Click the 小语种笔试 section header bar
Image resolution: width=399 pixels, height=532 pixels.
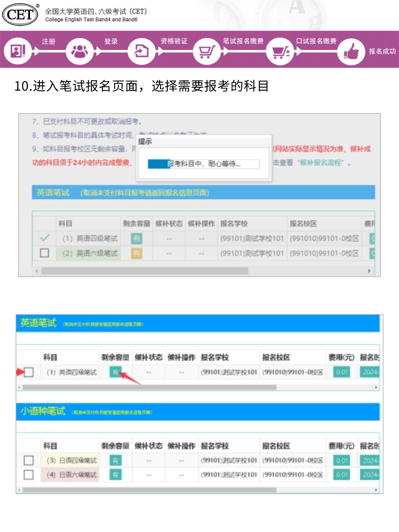point(198,412)
